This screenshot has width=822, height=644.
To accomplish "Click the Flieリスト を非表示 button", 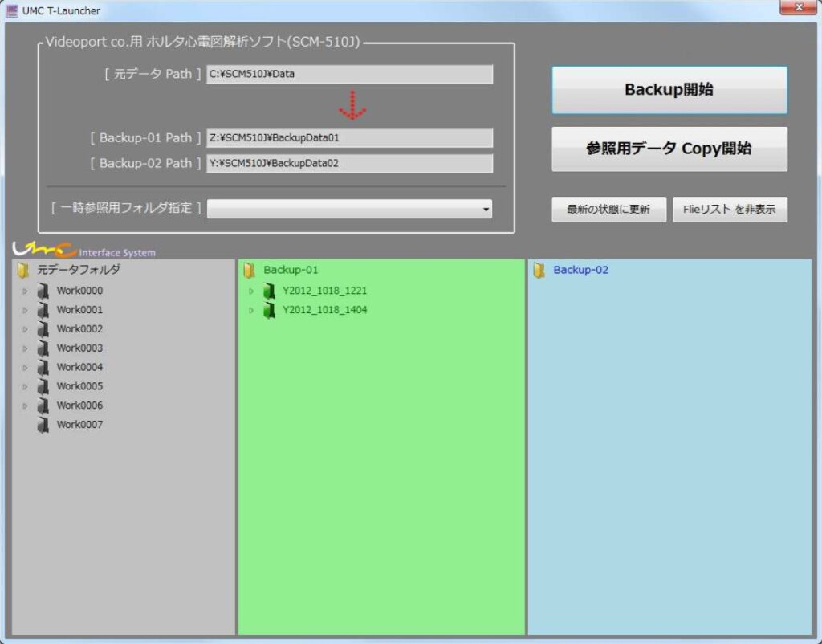I will (730, 210).
